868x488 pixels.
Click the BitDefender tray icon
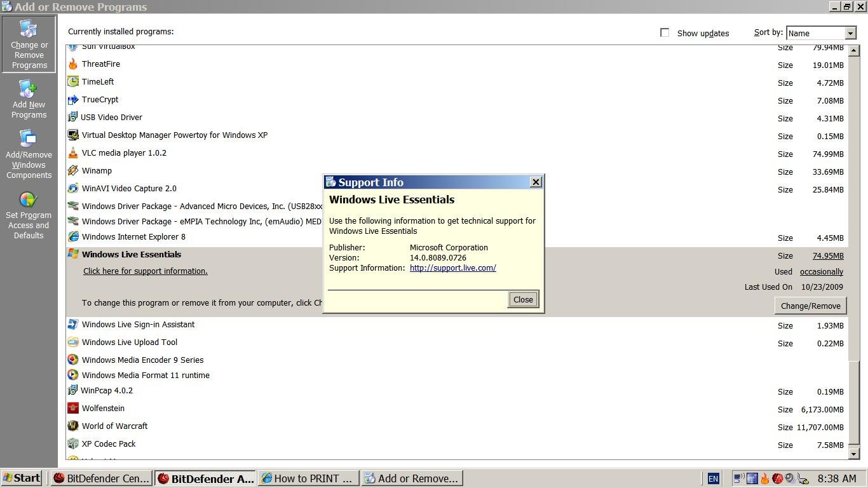(x=778, y=478)
